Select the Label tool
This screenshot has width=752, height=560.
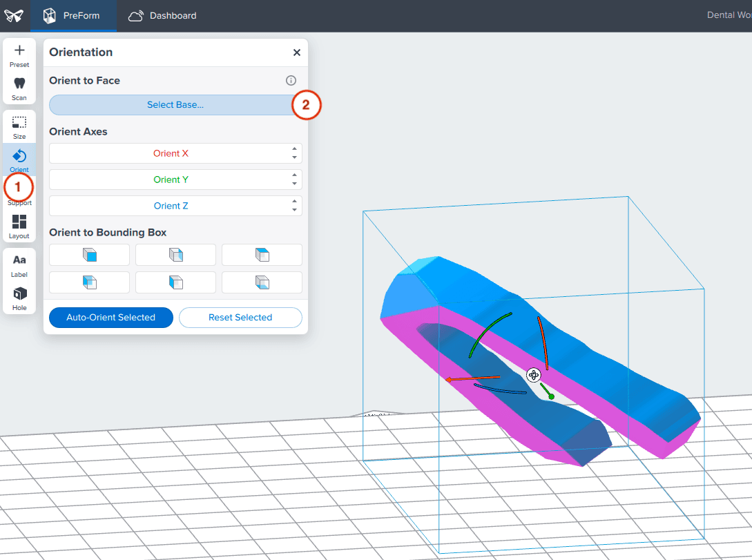coord(19,264)
